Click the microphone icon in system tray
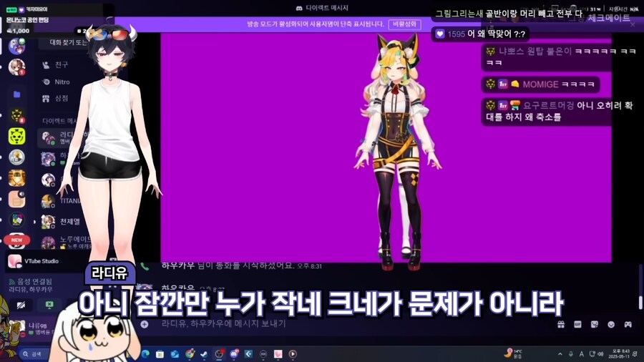 tap(570, 354)
